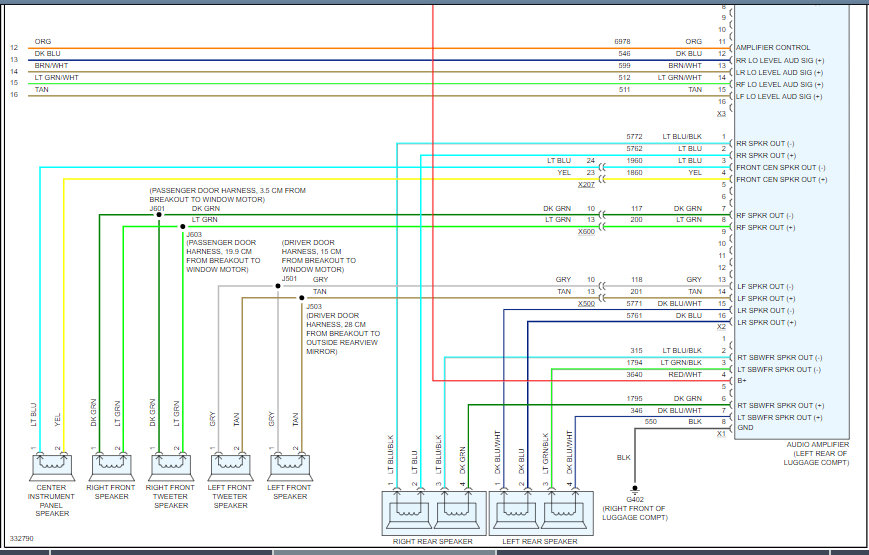Image resolution: width=869 pixels, height=555 pixels.
Task: Select the Left Front Tweeter Speaker symbol
Action: [229, 466]
